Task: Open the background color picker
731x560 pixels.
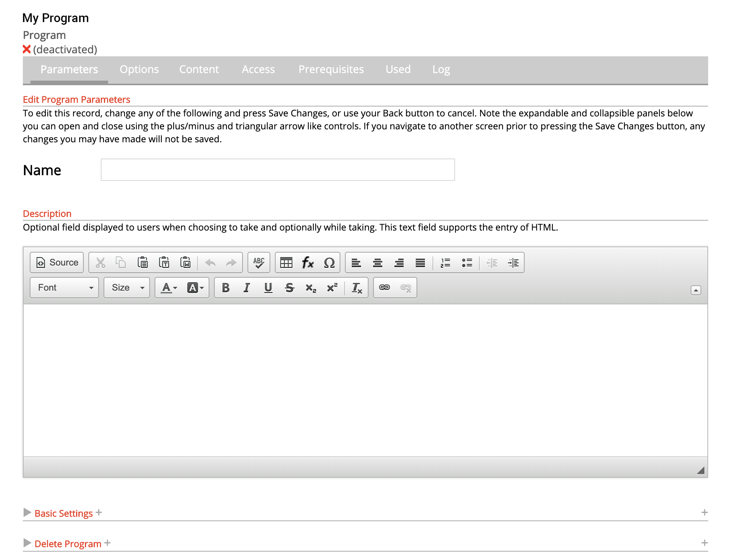Action: pos(195,288)
